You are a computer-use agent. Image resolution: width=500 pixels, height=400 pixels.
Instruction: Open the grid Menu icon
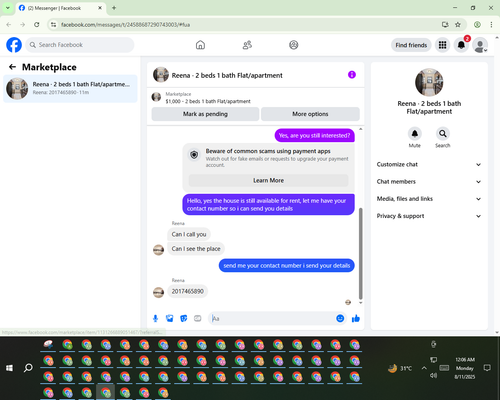point(442,45)
